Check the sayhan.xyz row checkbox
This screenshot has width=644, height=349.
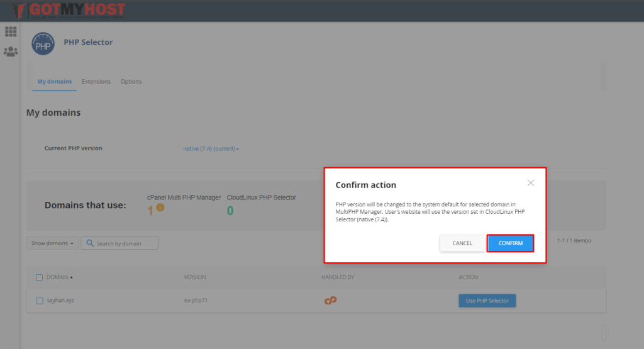click(40, 301)
